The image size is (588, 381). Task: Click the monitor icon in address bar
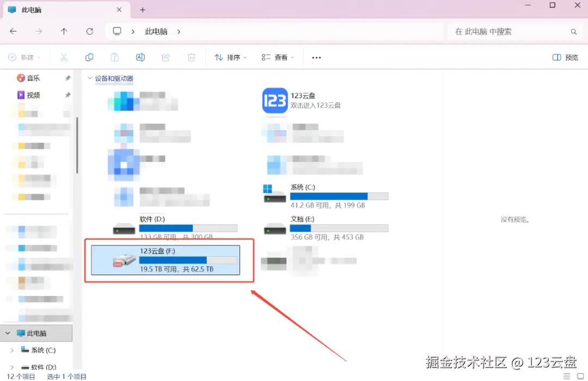point(117,31)
